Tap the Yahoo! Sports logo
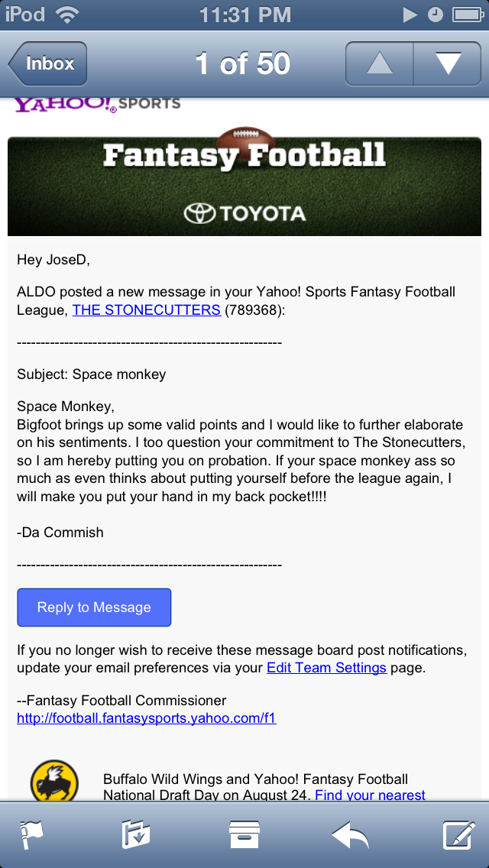Screen dimensions: 489x868 97,104
